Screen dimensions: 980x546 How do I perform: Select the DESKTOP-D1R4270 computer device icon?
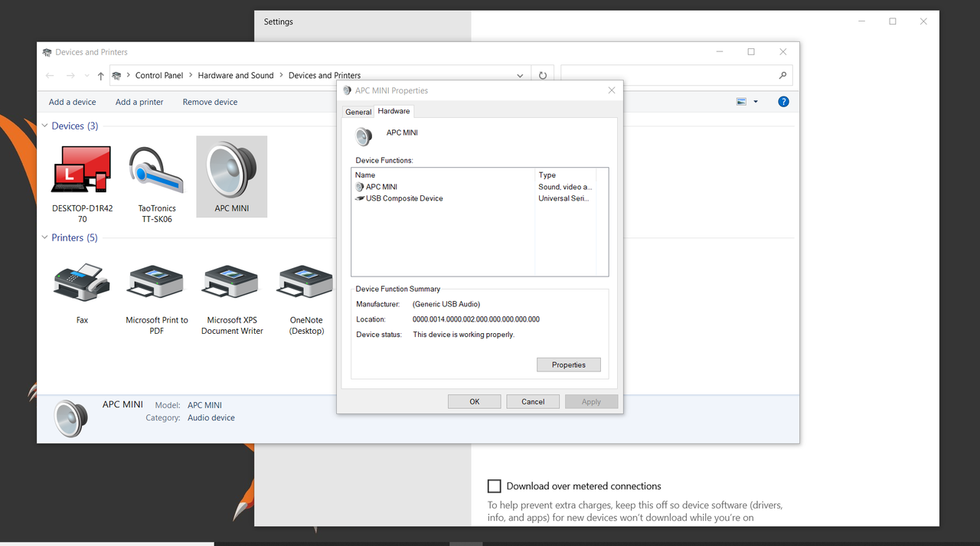pos(82,169)
